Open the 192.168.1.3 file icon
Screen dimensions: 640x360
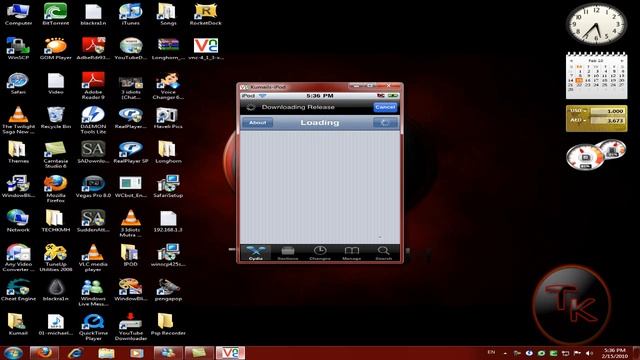point(168,220)
